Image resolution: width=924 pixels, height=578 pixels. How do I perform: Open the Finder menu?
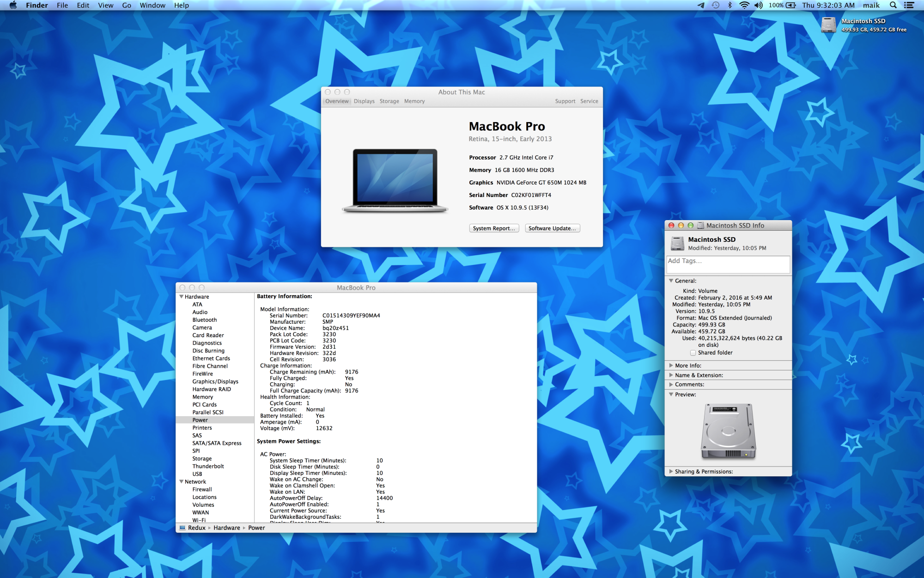pos(37,5)
